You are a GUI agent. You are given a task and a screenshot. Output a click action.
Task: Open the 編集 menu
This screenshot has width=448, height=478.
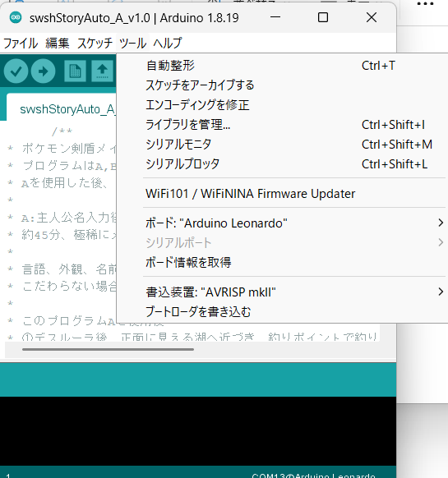(57, 43)
